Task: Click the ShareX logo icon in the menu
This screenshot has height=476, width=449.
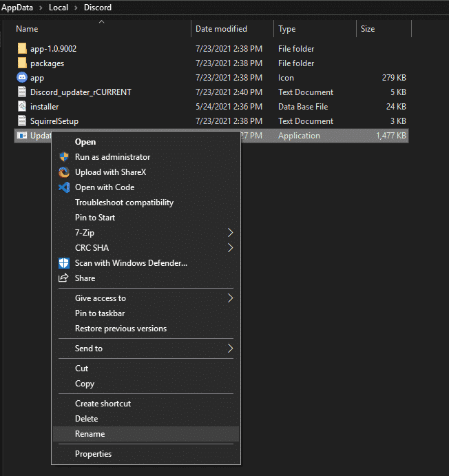Action: [64, 172]
